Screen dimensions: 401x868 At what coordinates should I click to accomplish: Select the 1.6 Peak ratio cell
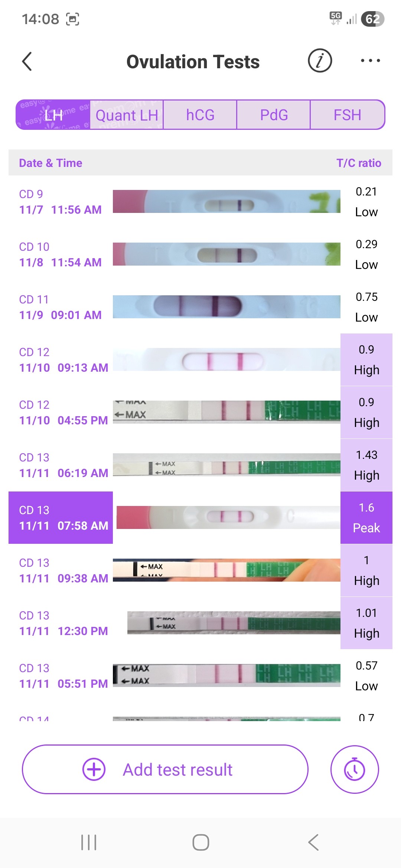tap(366, 517)
